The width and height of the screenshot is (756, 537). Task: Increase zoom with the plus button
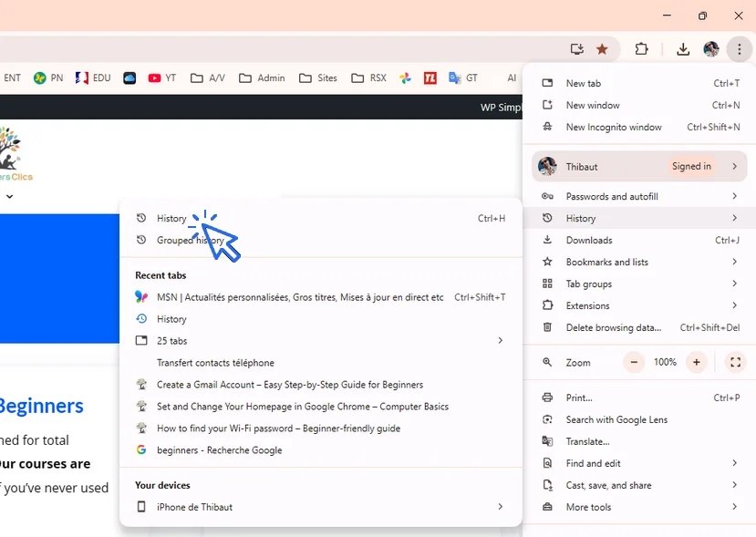coord(697,362)
